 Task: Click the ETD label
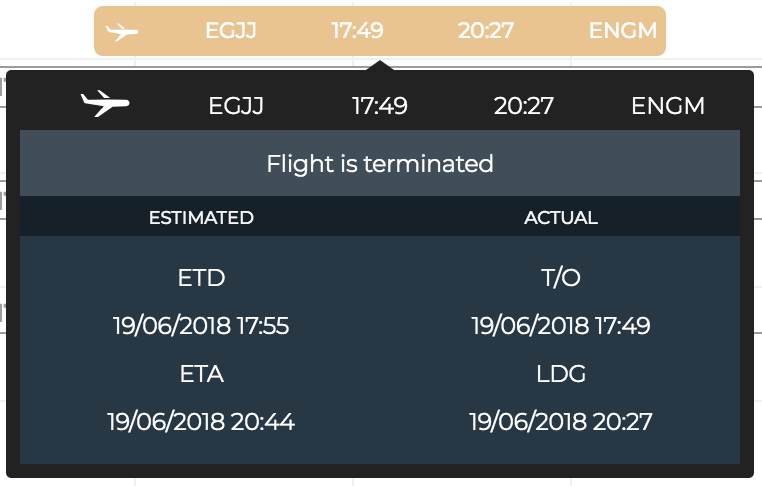[201, 277]
